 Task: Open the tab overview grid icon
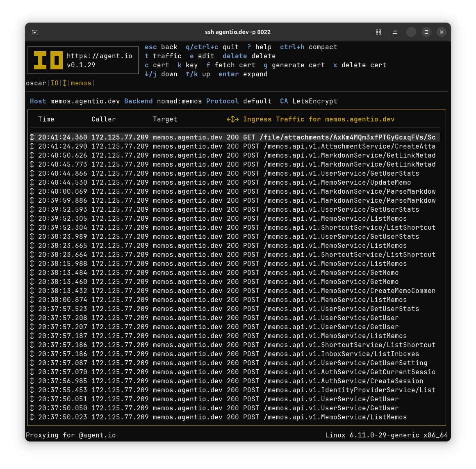378,32
